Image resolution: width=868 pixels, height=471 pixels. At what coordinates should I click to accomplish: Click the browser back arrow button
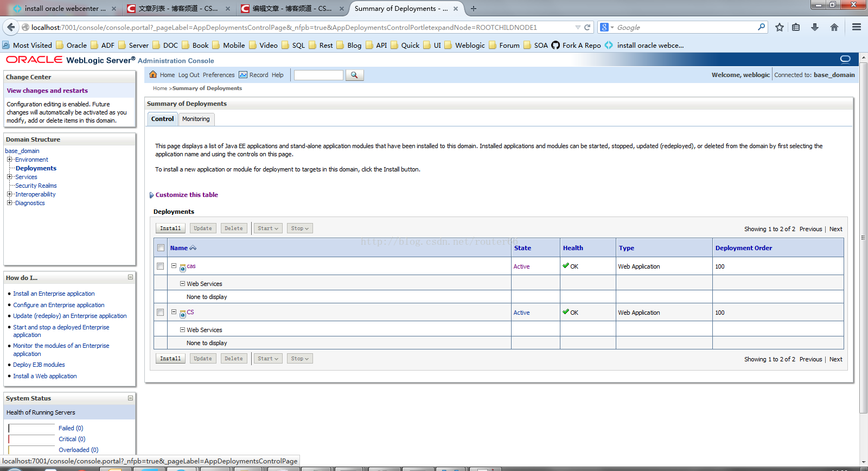[x=11, y=27]
